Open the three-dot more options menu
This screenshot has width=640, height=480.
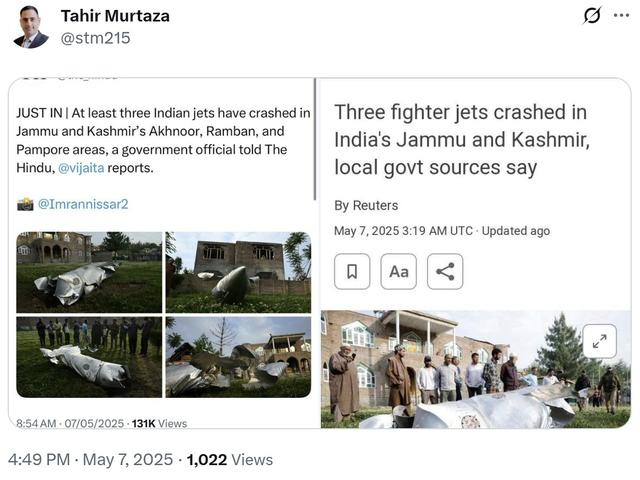tap(621, 15)
